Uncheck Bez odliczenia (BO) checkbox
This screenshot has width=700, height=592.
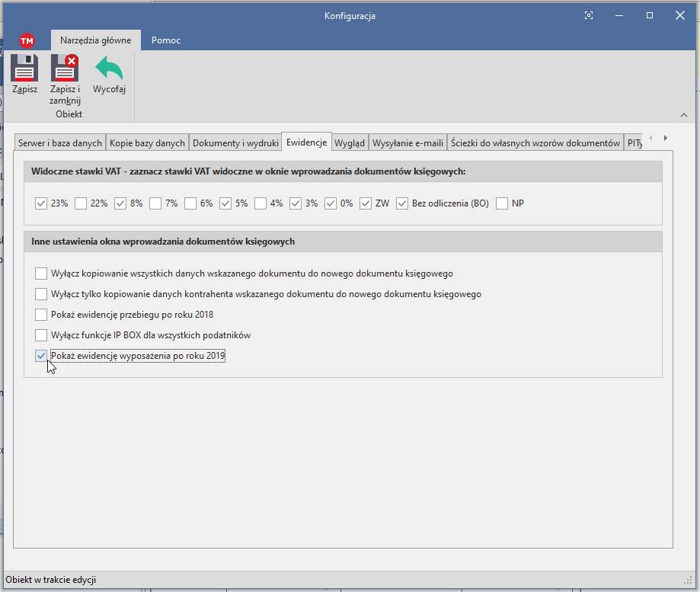[403, 203]
